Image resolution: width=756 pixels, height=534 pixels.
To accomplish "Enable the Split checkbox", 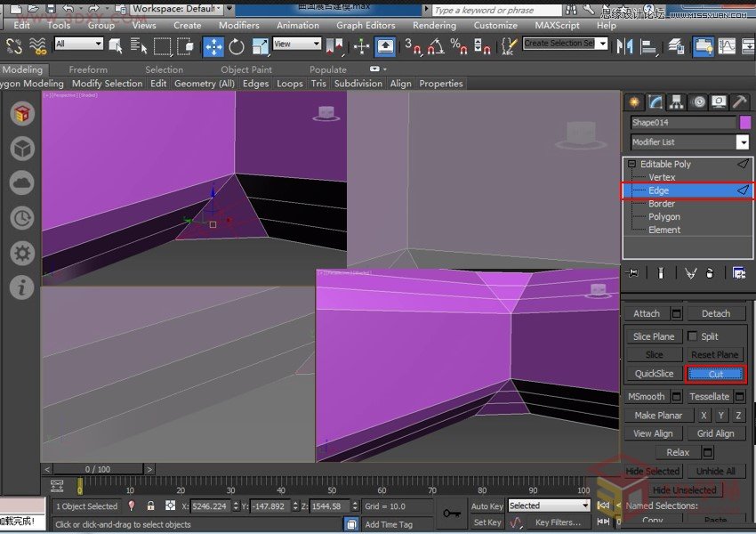I will 692,336.
